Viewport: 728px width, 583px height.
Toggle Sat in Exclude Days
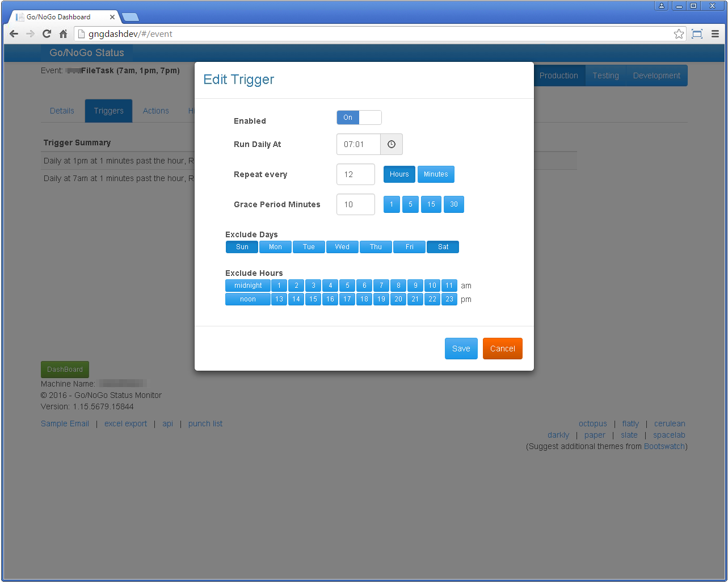[x=443, y=247]
